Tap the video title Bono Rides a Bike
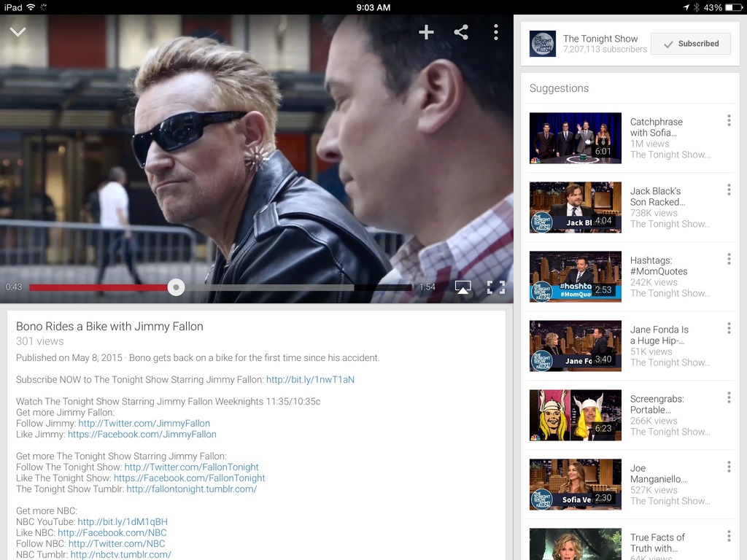 (109, 326)
